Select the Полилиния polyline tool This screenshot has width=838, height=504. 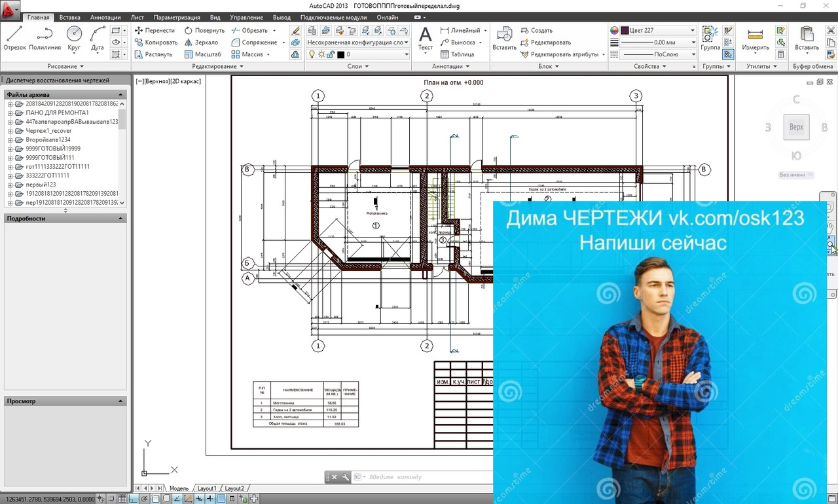tap(45, 39)
